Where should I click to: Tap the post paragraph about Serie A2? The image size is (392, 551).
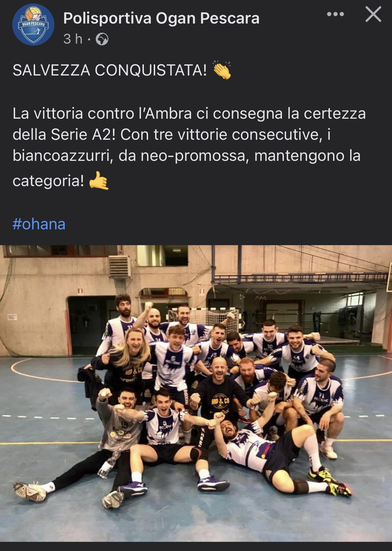pos(189,147)
